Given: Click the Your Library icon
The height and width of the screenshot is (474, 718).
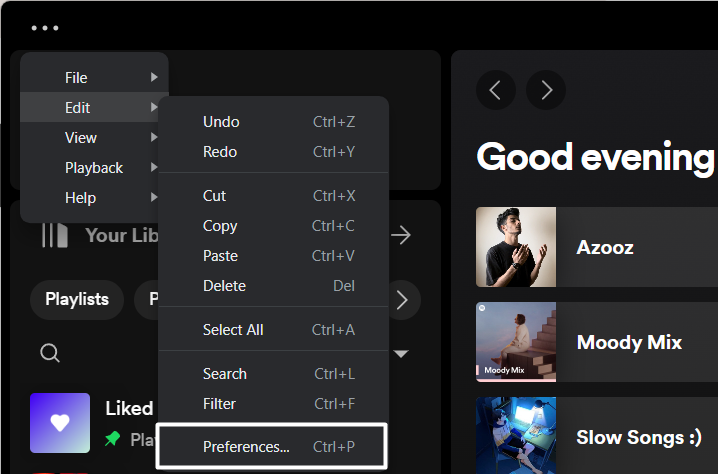Looking at the screenshot, I should tap(55, 235).
